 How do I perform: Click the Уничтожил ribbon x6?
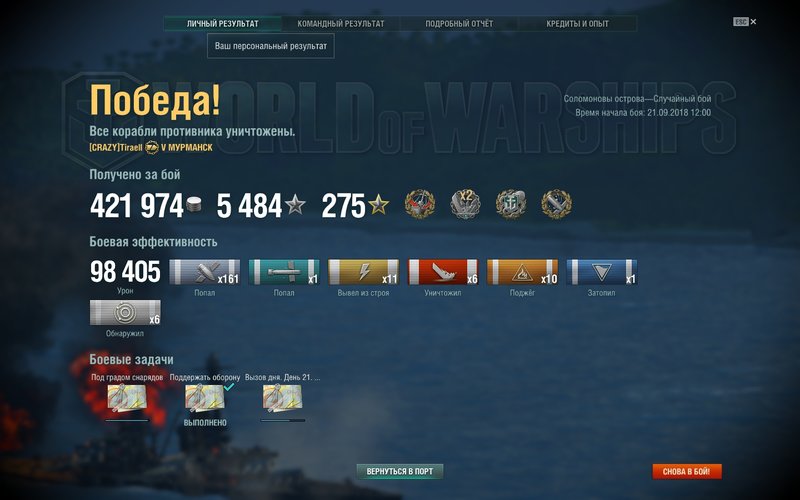point(443,272)
